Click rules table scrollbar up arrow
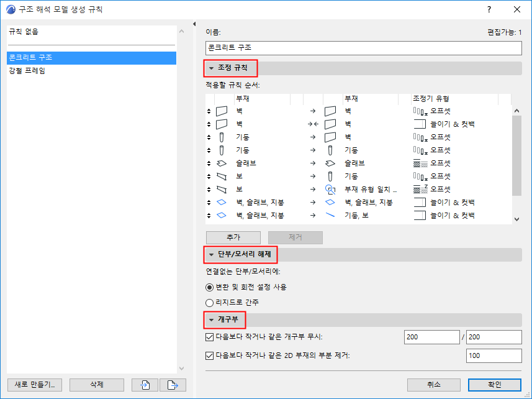Viewport: 532px width, 399px height. click(516, 111)
